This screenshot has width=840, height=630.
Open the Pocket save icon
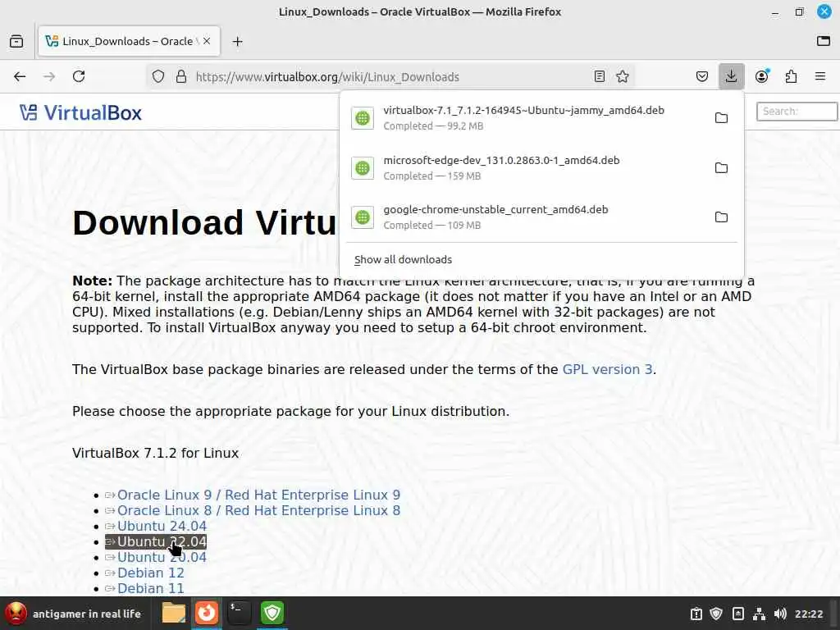point(702,76)
